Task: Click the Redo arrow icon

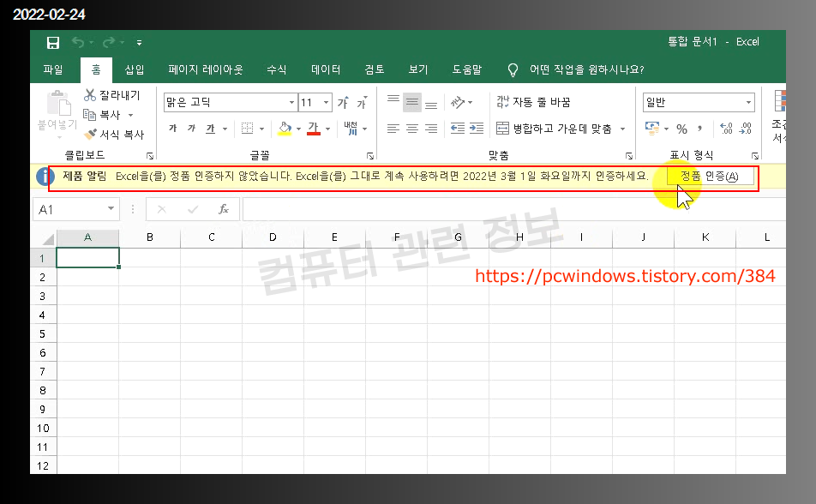Action: point(109,43)
